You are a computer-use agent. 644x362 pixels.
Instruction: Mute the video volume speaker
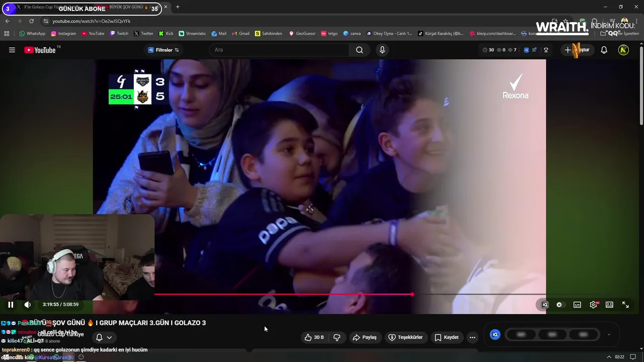[x=28, y=304]
